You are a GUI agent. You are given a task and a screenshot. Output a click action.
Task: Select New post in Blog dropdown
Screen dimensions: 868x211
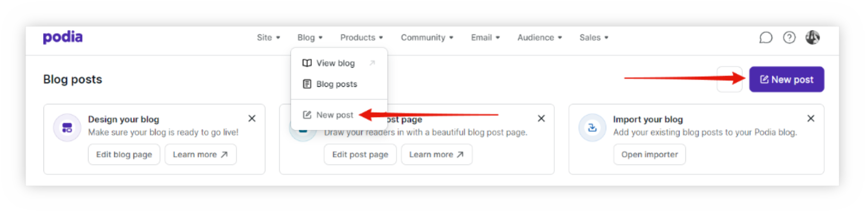click(x=334, y=115)
